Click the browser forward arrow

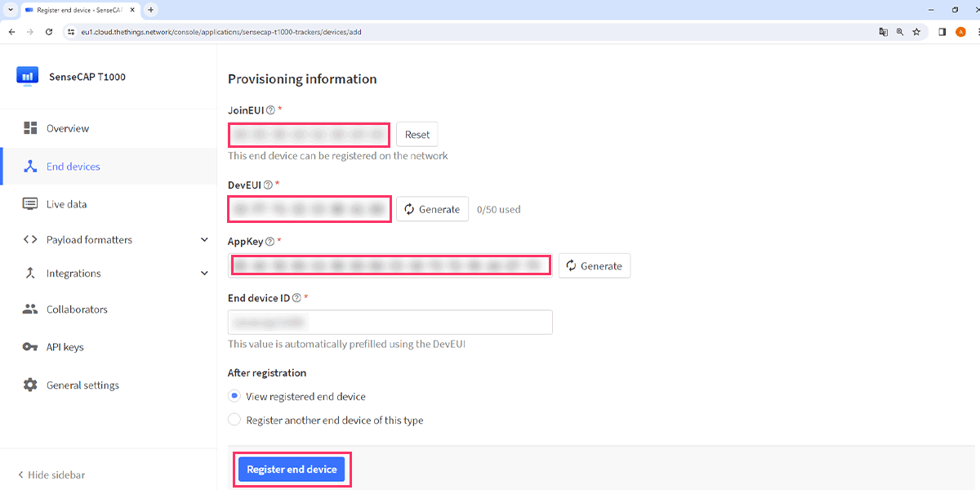30,32
